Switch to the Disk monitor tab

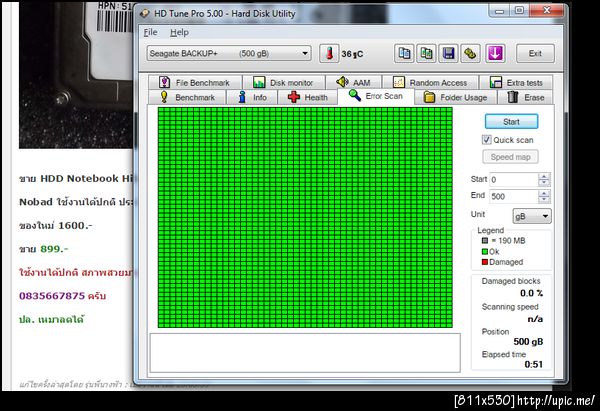283,82
